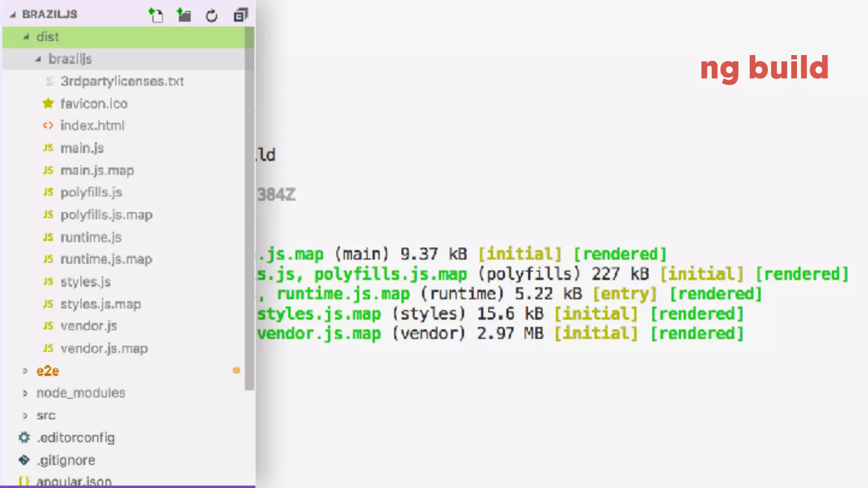Click the orange modified dot on e2e row
The width and height of the screenshot is (868, 488).
236,371
